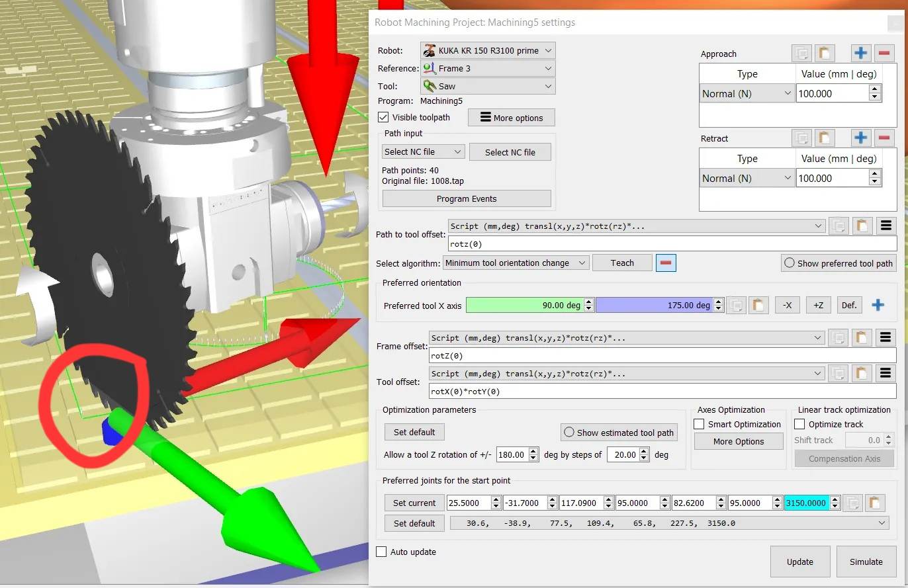Expand the Select algorithm dropdown
The width and height of the screenshot is (908, 588).
pyautogui.click(x=516, y=263)
